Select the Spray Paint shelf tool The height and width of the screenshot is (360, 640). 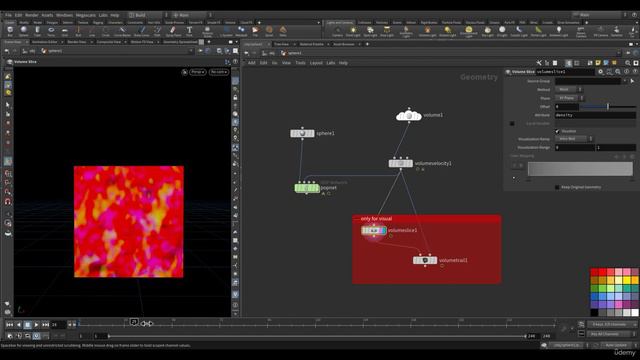pyautogui.click(x=173, y=31)
